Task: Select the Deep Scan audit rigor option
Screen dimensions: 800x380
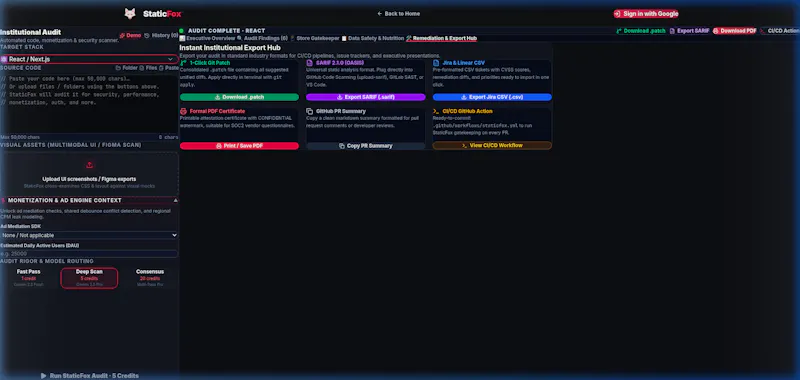Action: pos(89,278)
